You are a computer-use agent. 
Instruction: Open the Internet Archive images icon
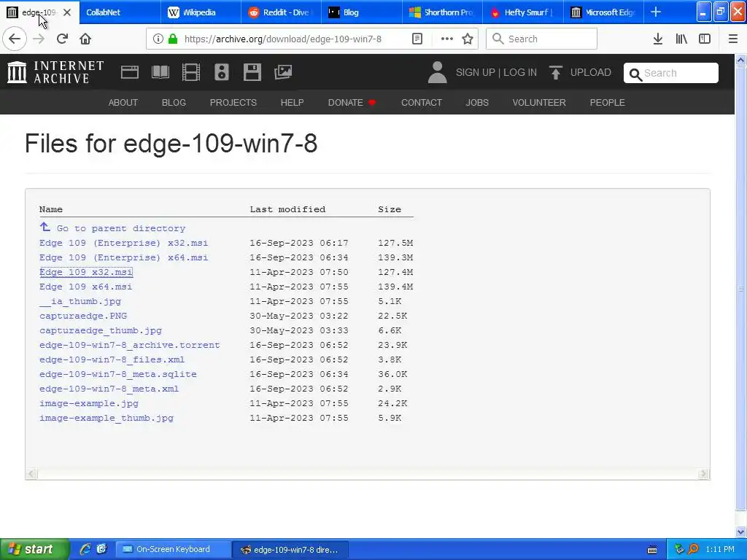pyautogui.click(x=283, y=72)
